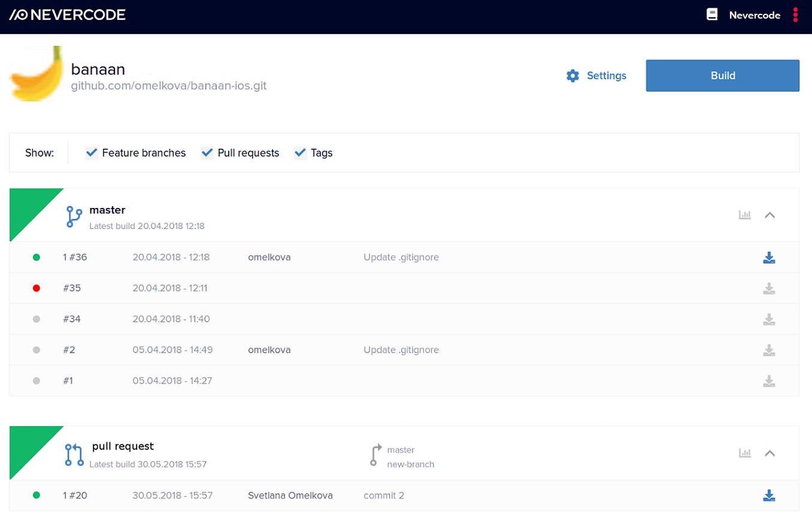The height and width of the screenshot is (528, 812).
Task: Click the new-branch label
Action: [411, 464]
